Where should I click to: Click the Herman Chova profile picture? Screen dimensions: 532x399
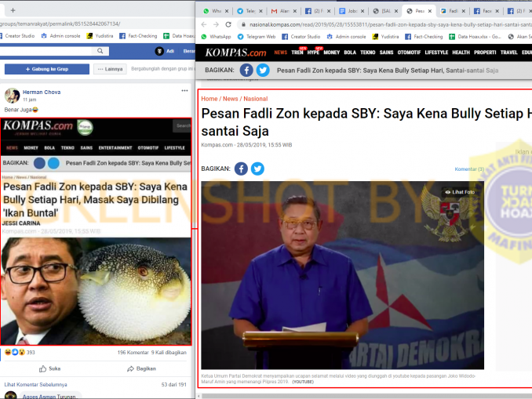point(12,96)
